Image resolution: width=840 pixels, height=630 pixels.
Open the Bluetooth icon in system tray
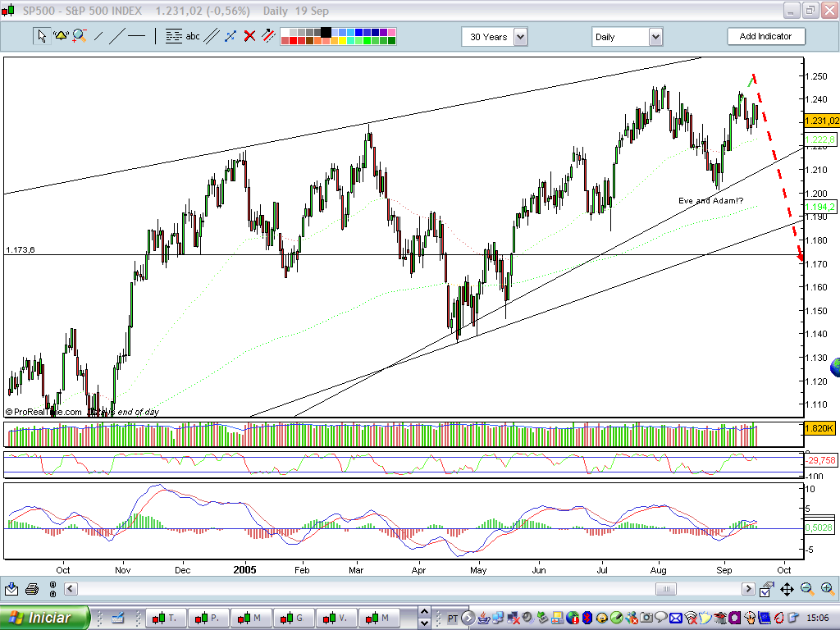coord(587,619)
